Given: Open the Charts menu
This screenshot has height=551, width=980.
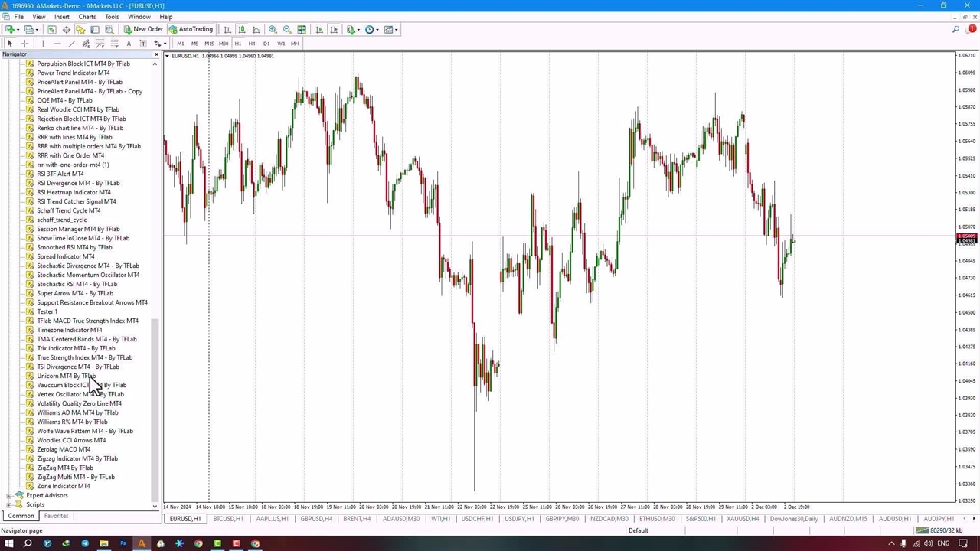Looking at the screenshot, I should click(87, 16).
